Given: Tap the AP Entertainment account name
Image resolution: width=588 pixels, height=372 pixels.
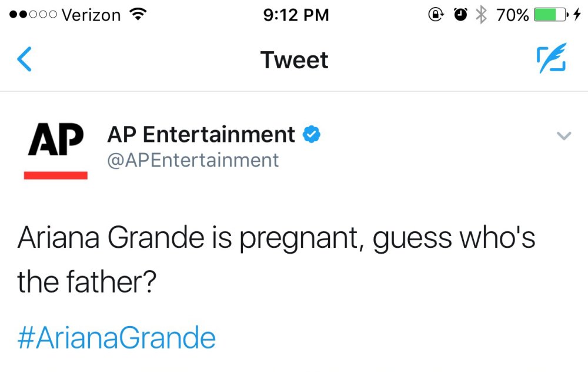Looking at the screenshot, I should click(201, 135).
